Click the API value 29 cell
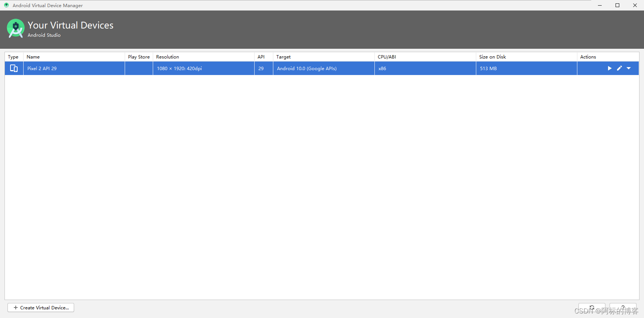 (x=264, y=68)
